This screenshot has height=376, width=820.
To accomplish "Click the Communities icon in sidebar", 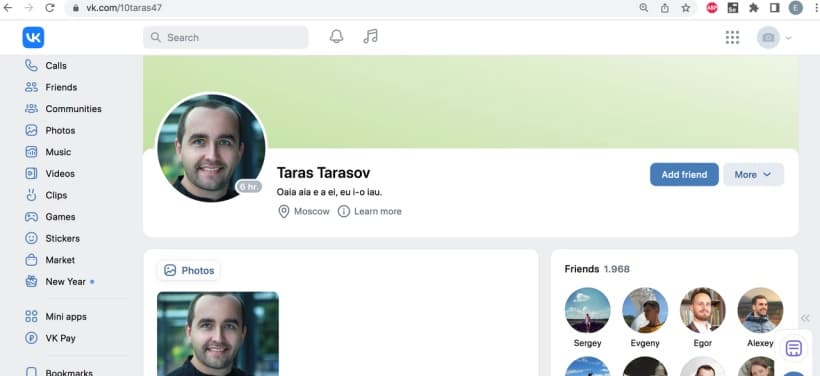I will coord(31,109).
